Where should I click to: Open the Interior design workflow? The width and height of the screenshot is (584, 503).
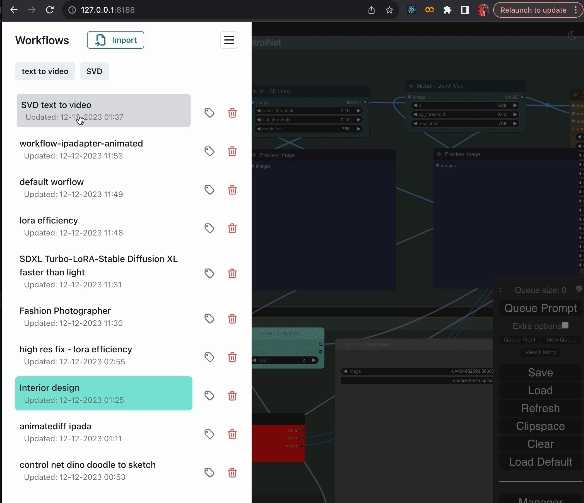(x=104, y=393)
